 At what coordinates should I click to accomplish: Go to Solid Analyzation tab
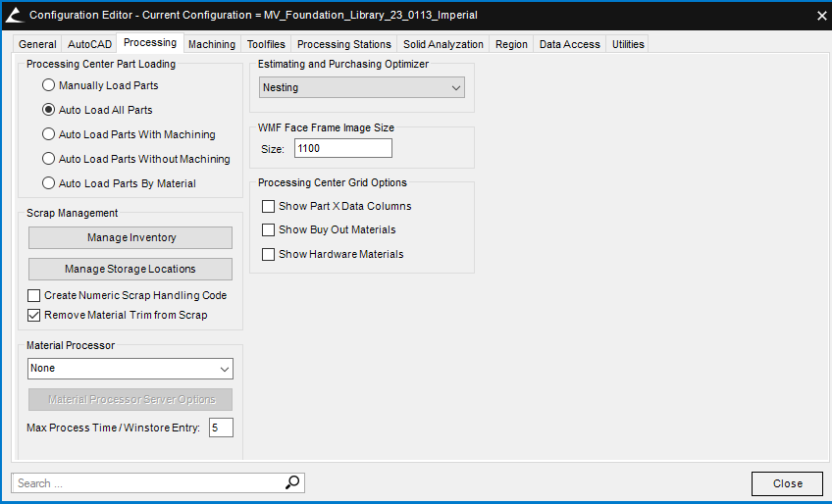click(x=443, y=44)
